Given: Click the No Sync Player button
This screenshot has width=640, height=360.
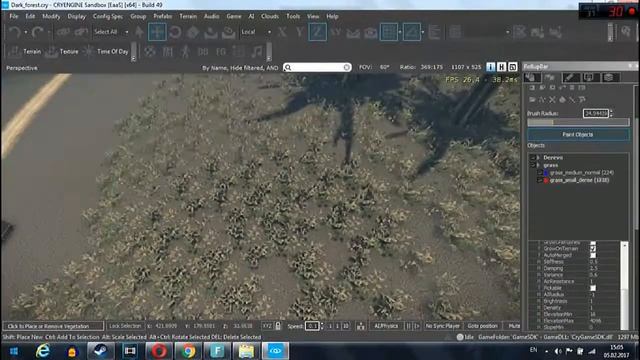Looking at the screenshot, I should click(442, 326).
